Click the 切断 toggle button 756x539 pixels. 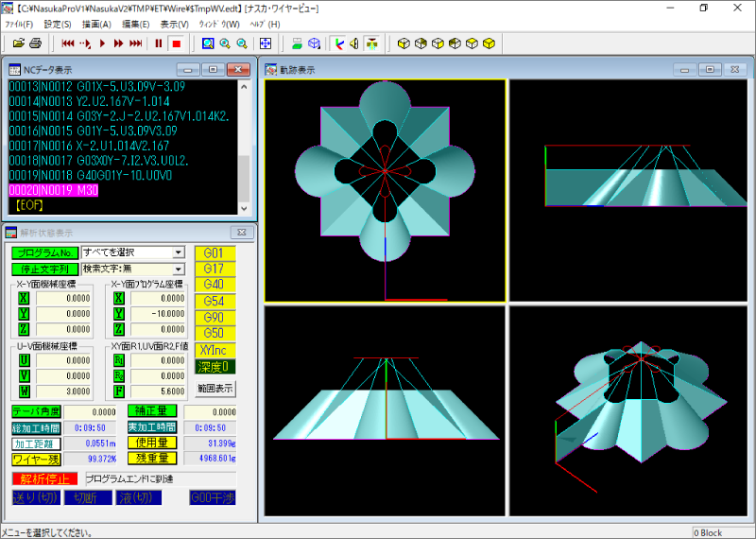click(88, 497)
